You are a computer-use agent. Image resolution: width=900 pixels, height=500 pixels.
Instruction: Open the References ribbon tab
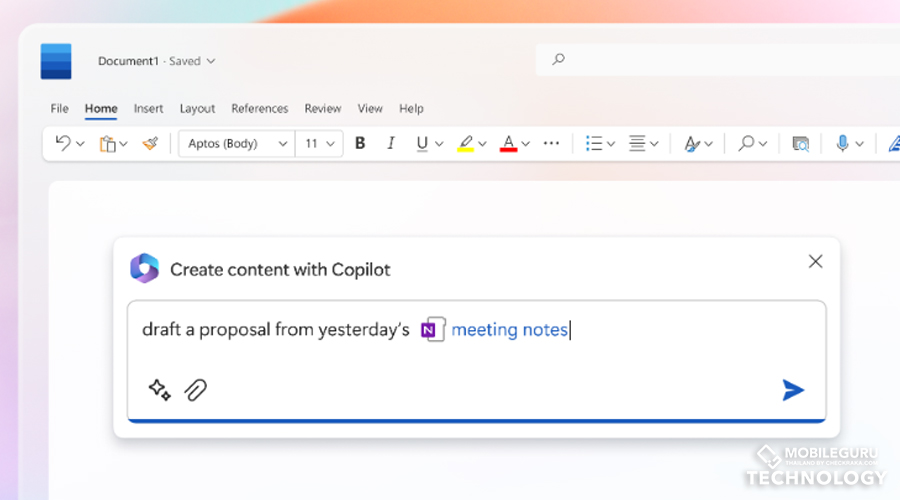pyautogui.click(x=259, y=108)
